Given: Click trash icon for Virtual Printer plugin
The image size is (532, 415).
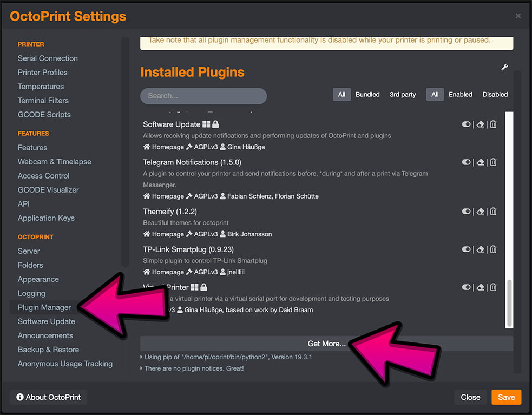Looking at the screenshot, I should click(494, 287).
